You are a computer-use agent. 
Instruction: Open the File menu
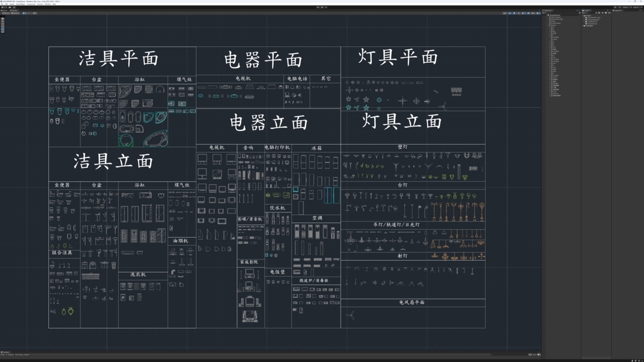pyautogui.click(x=2, y=4)
